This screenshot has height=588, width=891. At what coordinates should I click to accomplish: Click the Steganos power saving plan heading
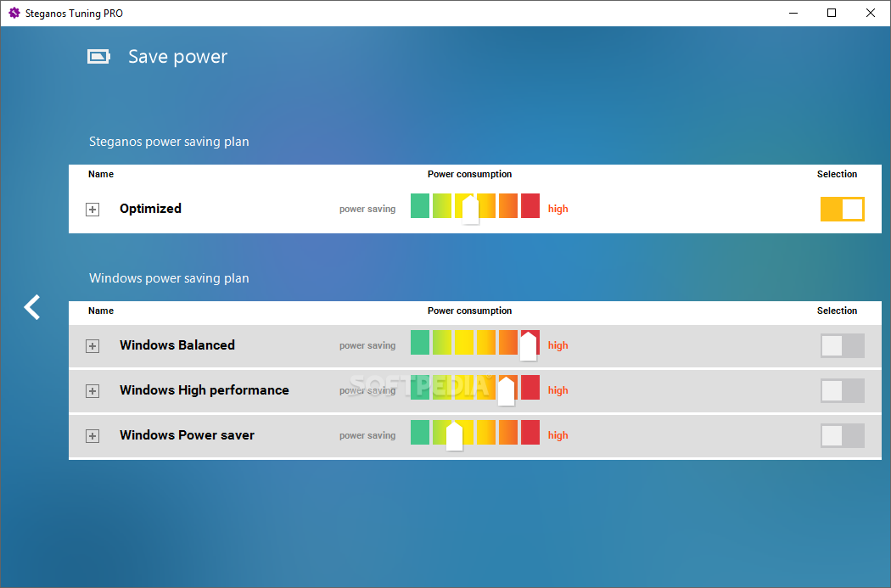pos(169,142)
